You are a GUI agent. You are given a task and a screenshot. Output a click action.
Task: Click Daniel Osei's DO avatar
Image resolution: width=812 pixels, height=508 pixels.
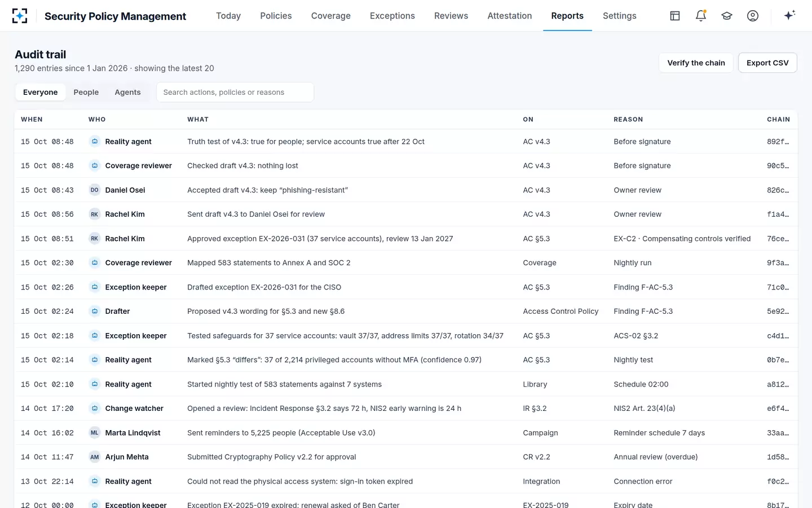[x=95, y=190]
